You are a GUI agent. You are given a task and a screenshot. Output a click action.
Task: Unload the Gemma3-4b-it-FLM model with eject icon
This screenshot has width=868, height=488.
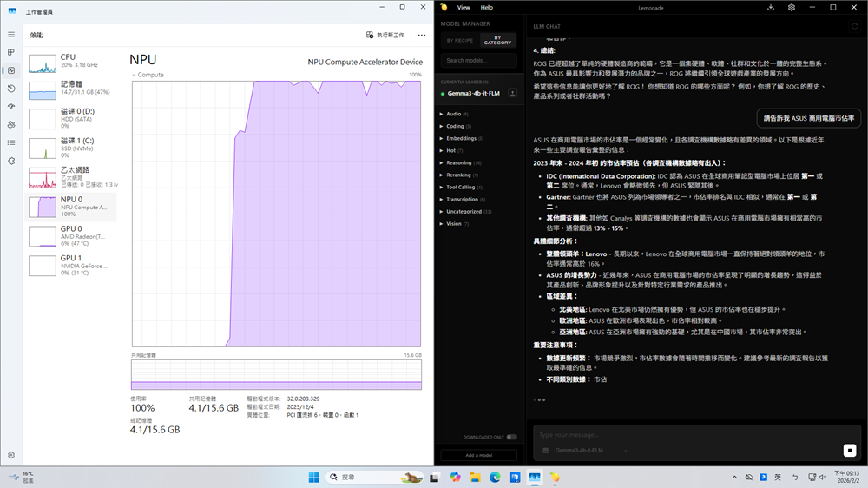click(512, 93)
